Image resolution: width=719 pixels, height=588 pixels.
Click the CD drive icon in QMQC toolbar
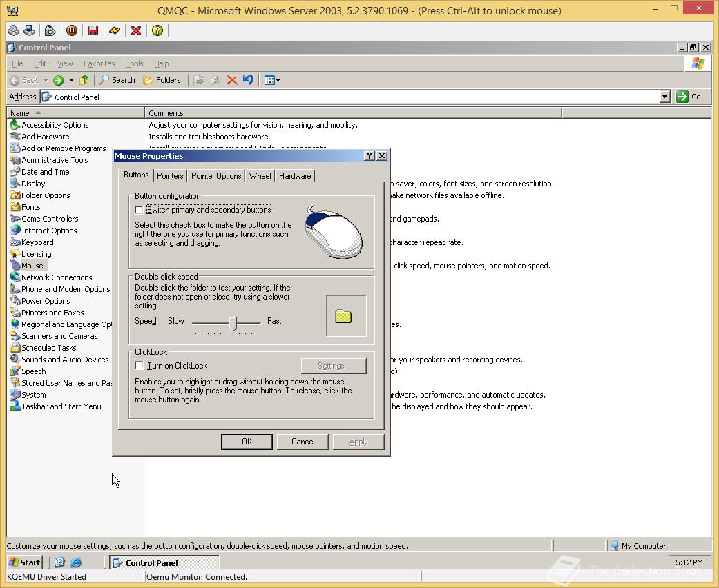click(13, 30)
